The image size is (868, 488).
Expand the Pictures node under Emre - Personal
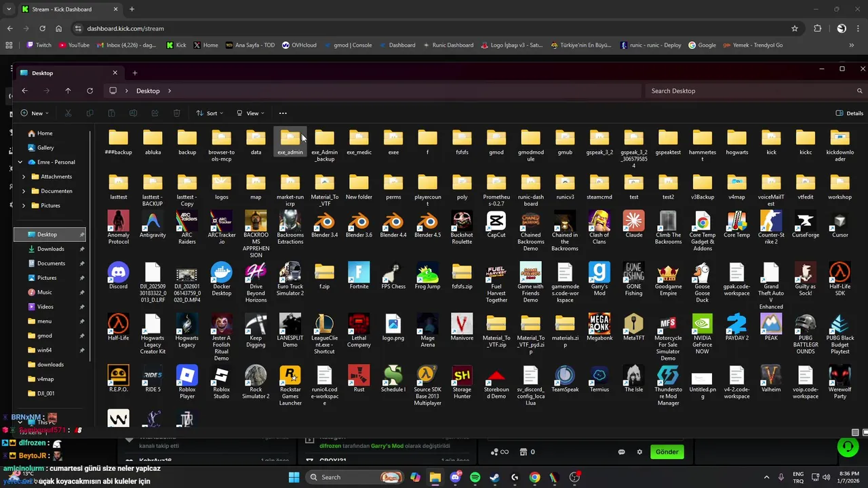(24, 205)
